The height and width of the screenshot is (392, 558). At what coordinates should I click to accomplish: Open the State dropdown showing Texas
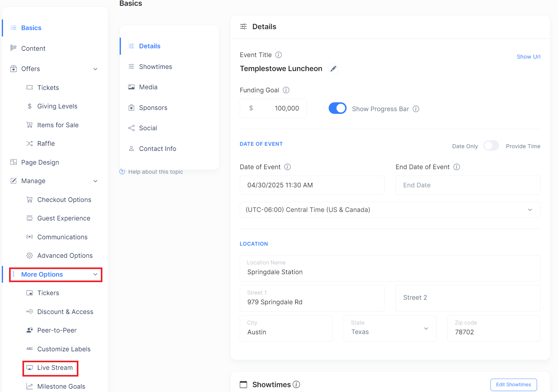(390, 328)
